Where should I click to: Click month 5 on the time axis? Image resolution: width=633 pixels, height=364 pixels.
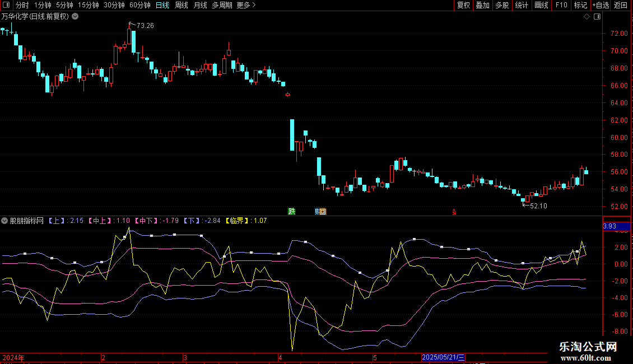(375, 357)
